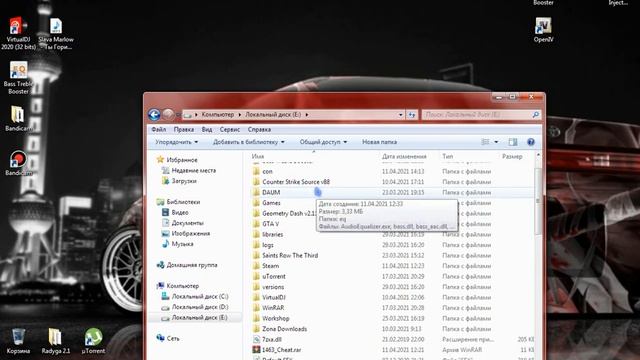
Task: Change view using the view mode icon
Action: 485,142
